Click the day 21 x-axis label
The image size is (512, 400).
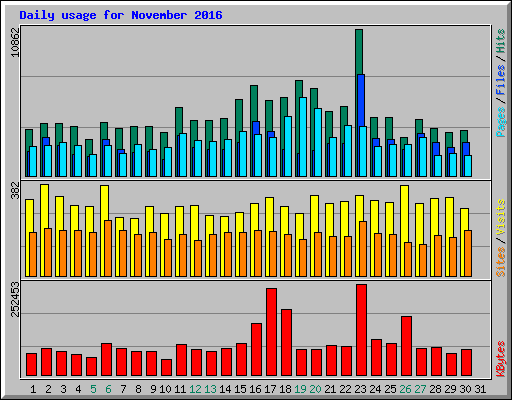click(330, 389)
